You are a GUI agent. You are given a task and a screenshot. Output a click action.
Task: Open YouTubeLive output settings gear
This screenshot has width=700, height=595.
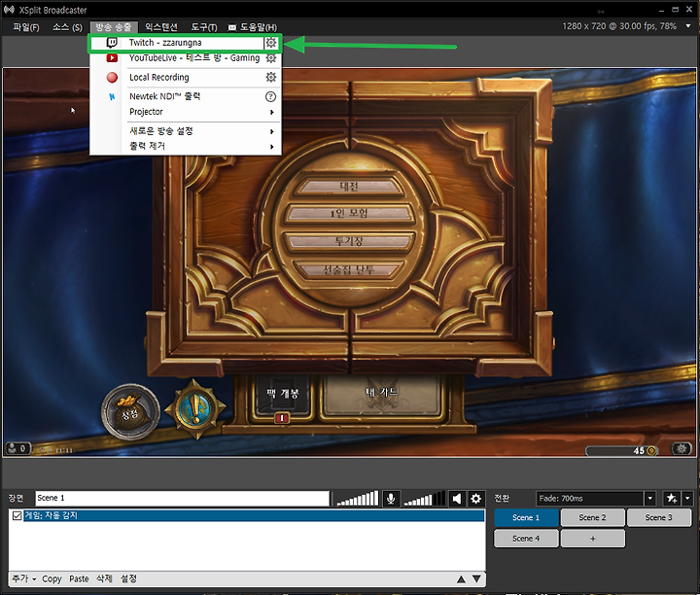coord(270,58)
